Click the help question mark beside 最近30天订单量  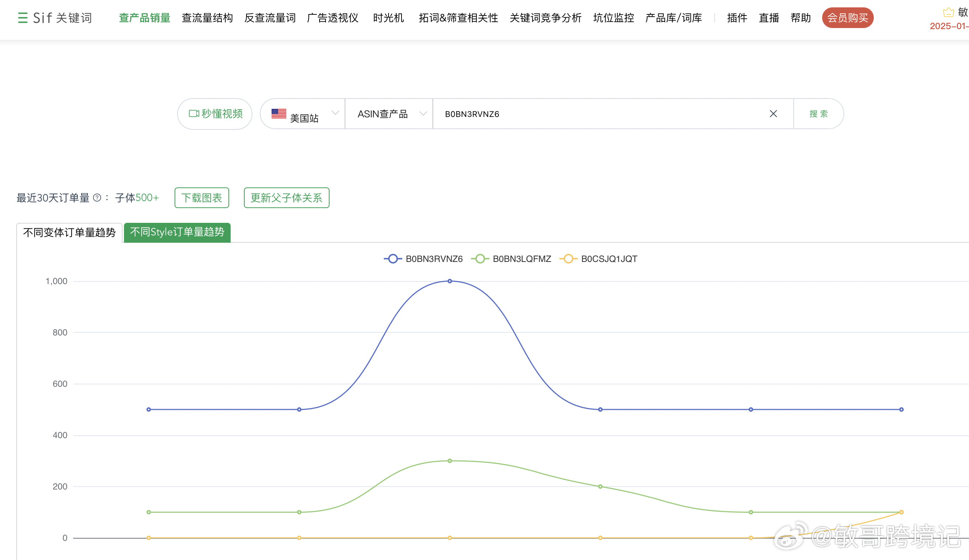coord(97,198)
